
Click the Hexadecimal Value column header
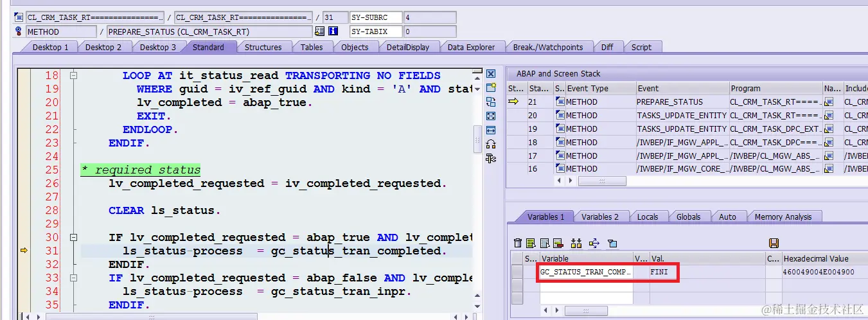[824, 258]
